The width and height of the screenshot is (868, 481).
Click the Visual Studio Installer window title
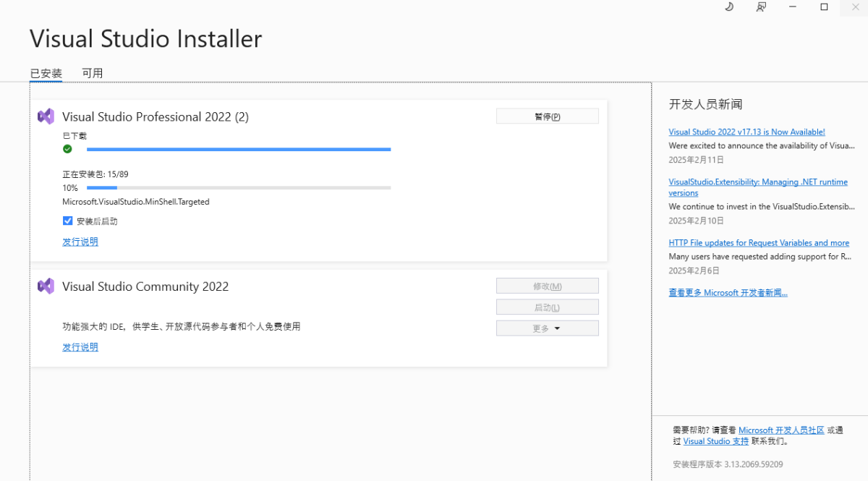pos(146,38)
